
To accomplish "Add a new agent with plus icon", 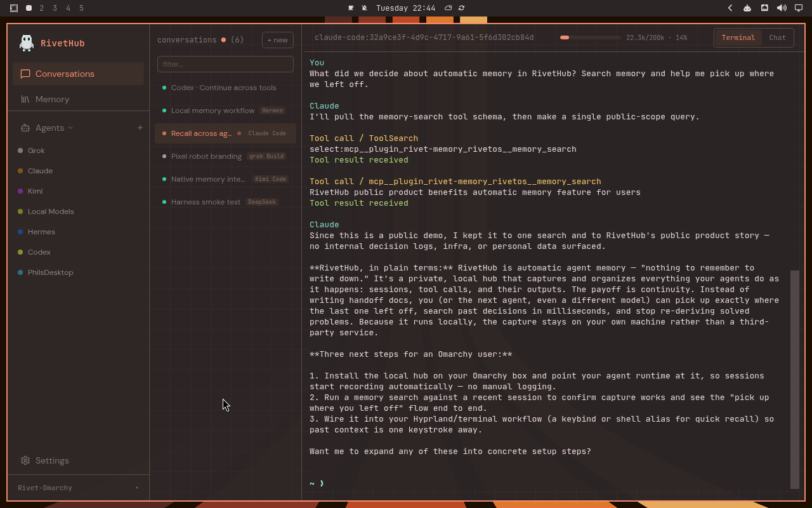I will click(140, 128).
